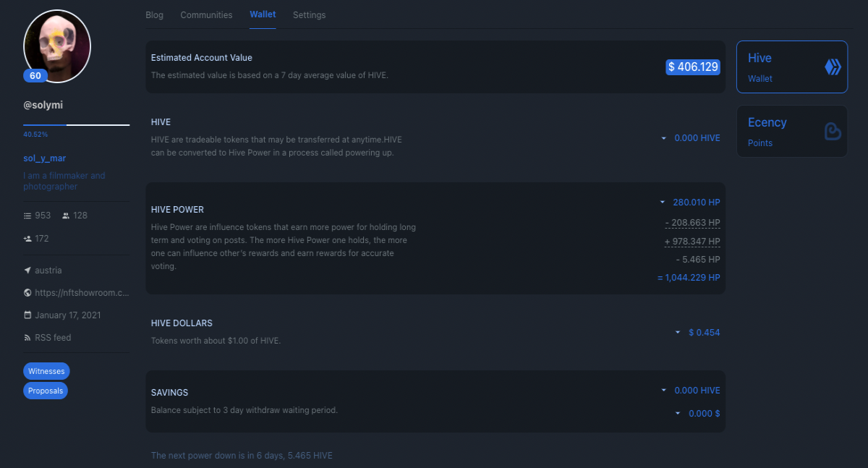Click the skull profile avatar
The width and height of the screenshot is (868, 468).
coord(57,45)
